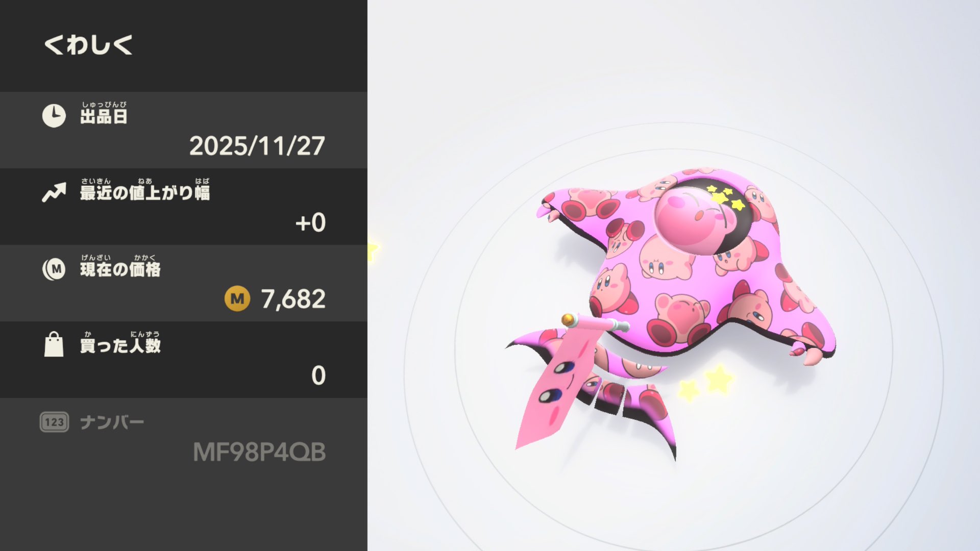Select the 買った人数 buyers row

click(x=184, y=360)
